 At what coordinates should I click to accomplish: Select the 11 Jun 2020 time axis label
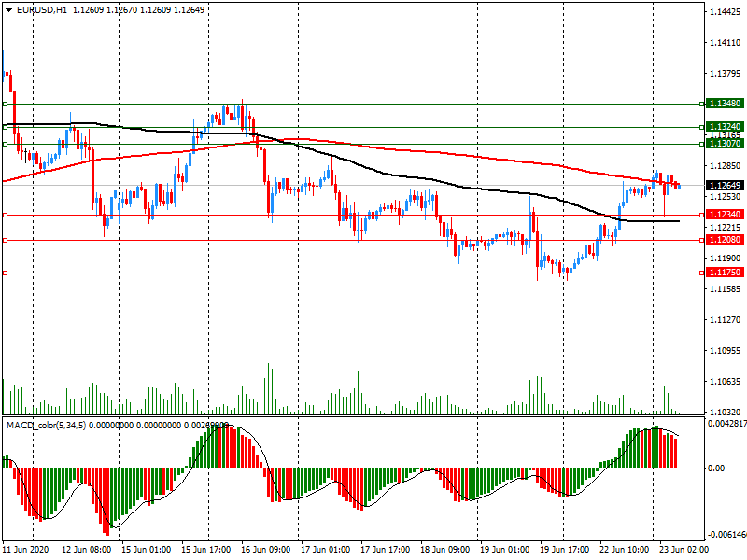25,549
